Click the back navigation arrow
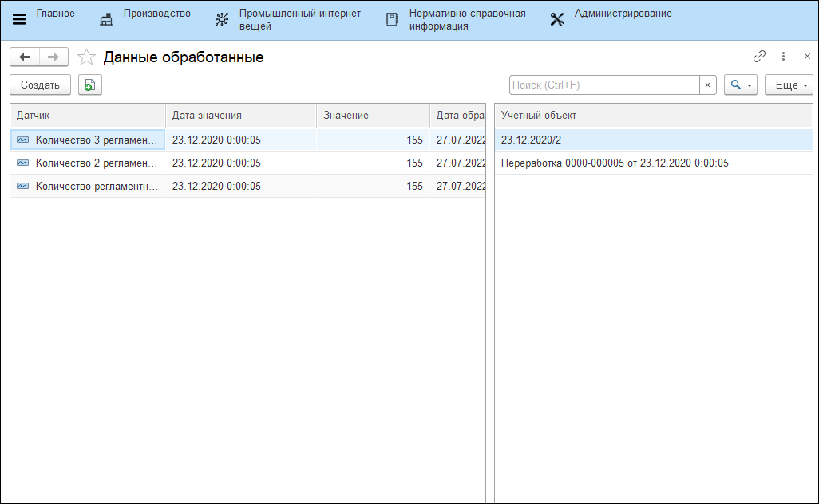 pos(25,57)
